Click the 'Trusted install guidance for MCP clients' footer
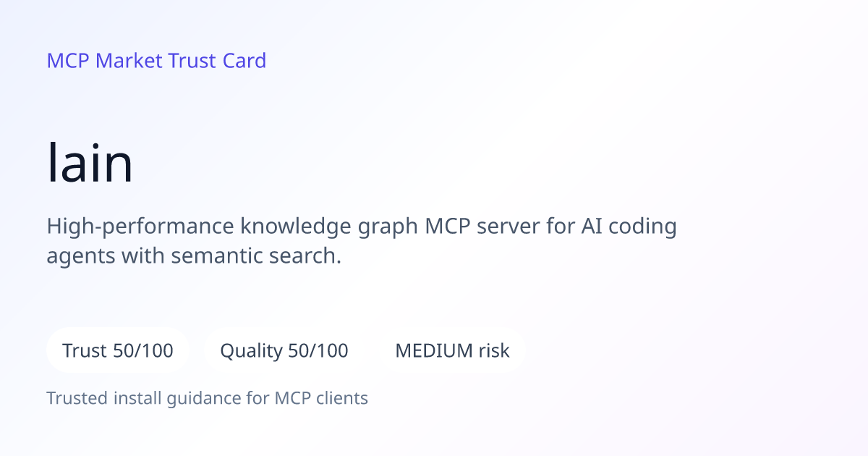 click(x=208, y=398)
